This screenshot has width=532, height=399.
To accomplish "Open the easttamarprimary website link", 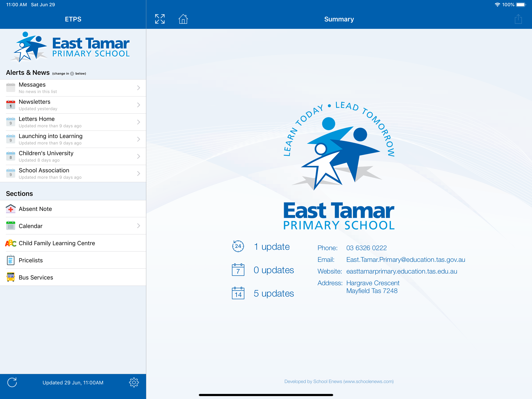I will (x=402, y=271).
